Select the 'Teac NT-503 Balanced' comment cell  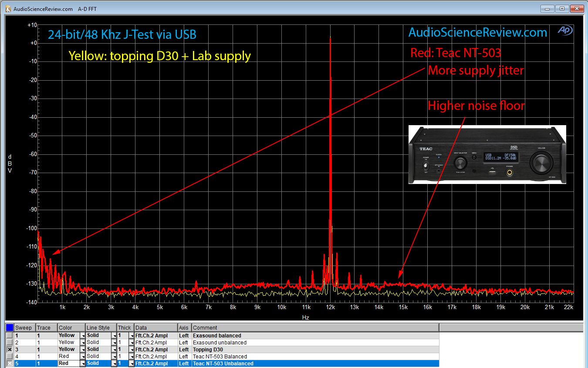315,357
